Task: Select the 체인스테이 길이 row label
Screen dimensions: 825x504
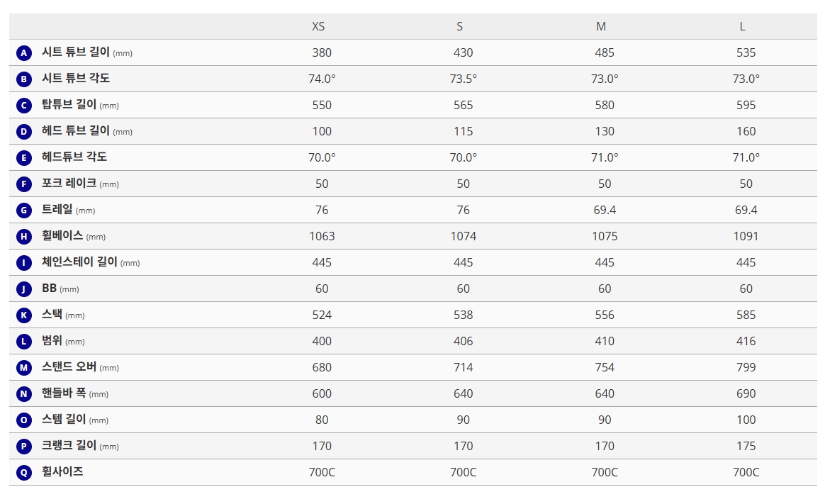Action: [79, 262]
